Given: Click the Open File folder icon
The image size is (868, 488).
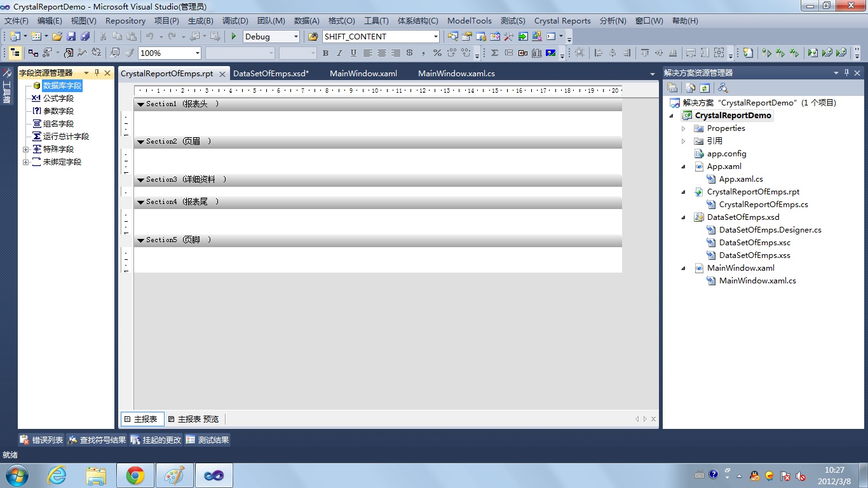Looking at the screenshot, I should click(57, 36).
